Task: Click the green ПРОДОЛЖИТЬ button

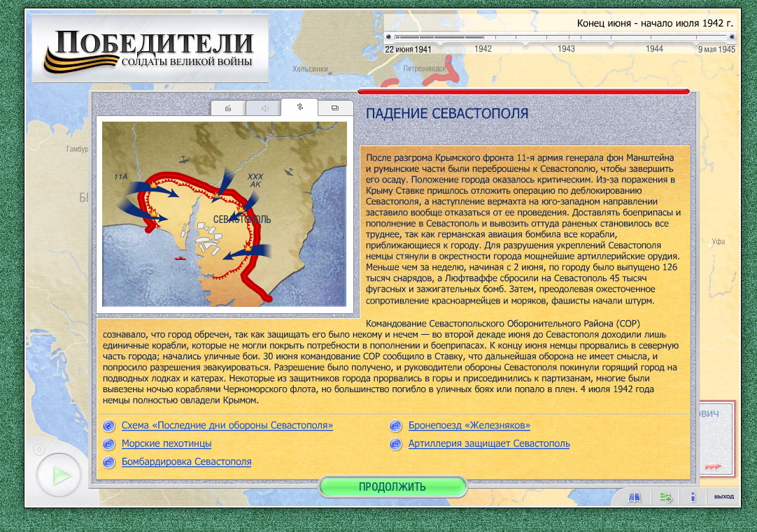Action: click(392, 487)
